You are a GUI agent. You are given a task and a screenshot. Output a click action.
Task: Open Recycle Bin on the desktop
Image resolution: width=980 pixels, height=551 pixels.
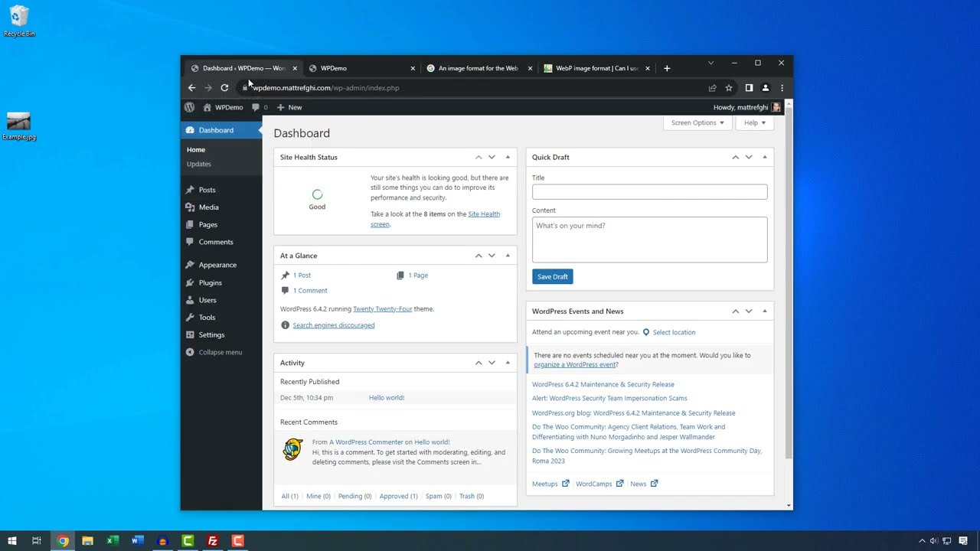(19, 21)
